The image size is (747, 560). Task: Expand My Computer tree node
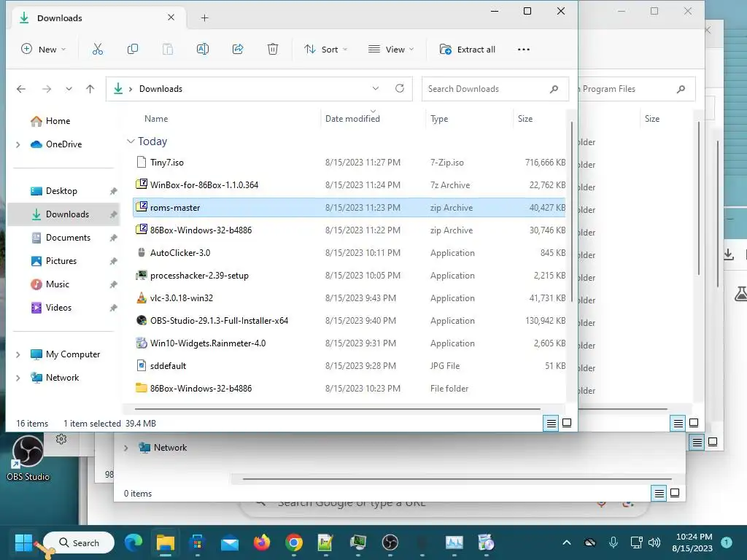click(x=18, y=354)
